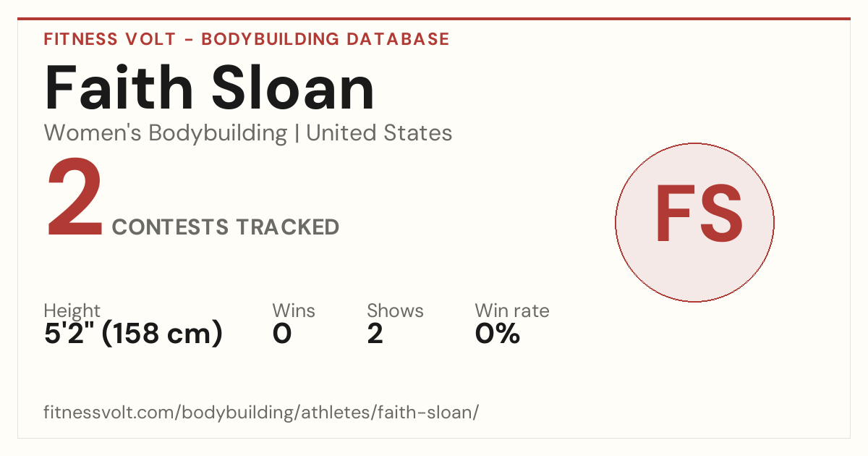Click the United States country text
This screenshot has width=868, height=456.
(x=379, y=133)
